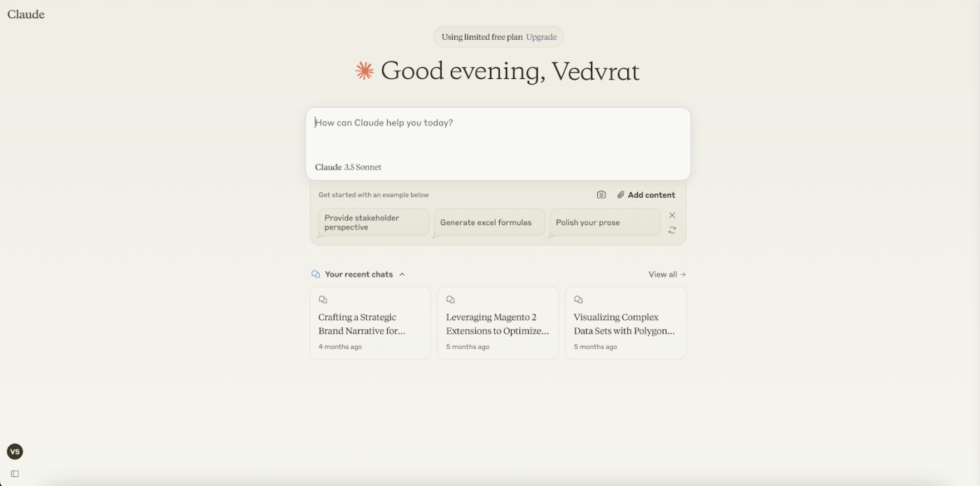This screenshot has width=980, height=486.
Task: Click chat icon on Visualizing Complex Data card
Action: (578, 299)
